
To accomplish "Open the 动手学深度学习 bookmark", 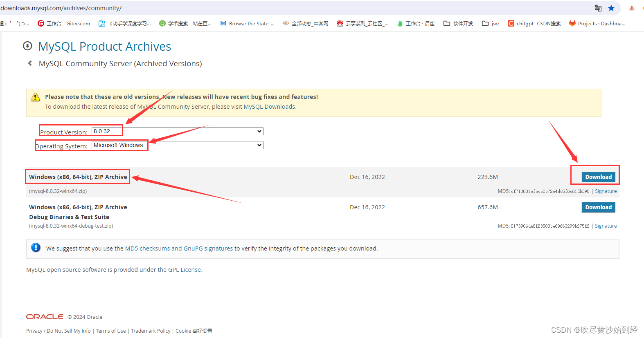I will [x=125, y=23].
